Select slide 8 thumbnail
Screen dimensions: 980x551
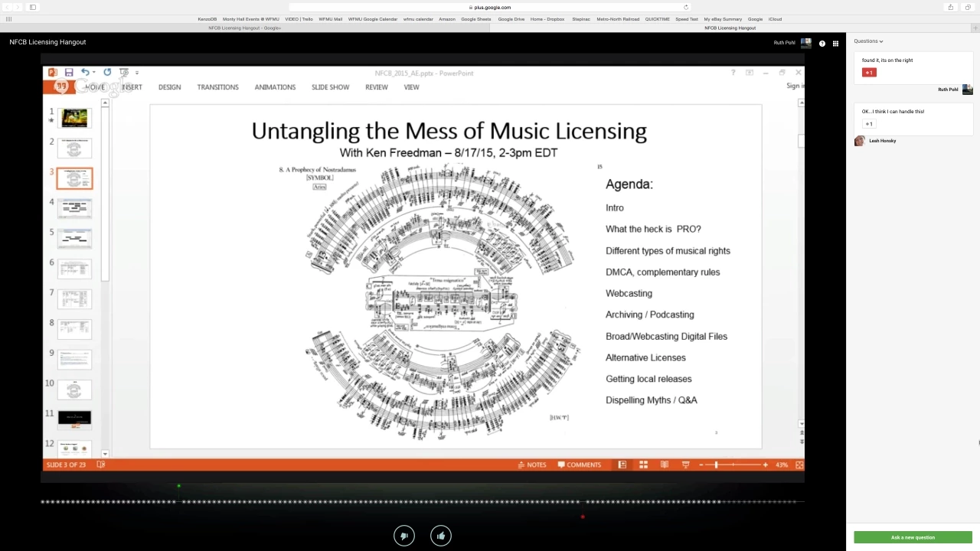pyautogui.click(x=74, y=329)
